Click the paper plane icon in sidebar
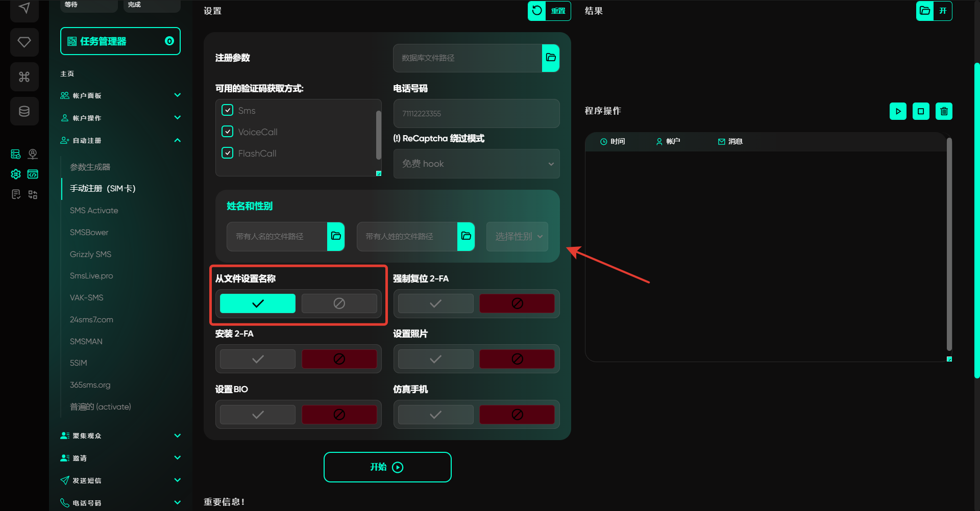Image resolution: width=980 pixels, height=511 pixels. [24, 8]
